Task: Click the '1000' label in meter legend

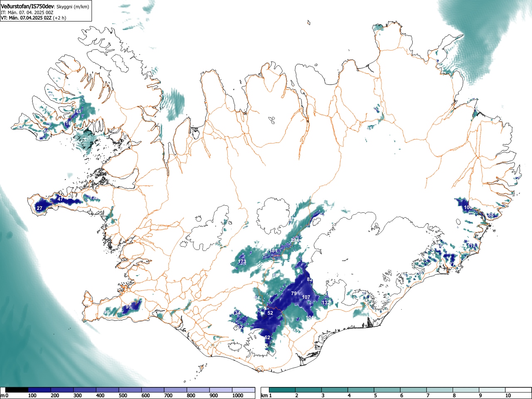Action: (238, 396)
